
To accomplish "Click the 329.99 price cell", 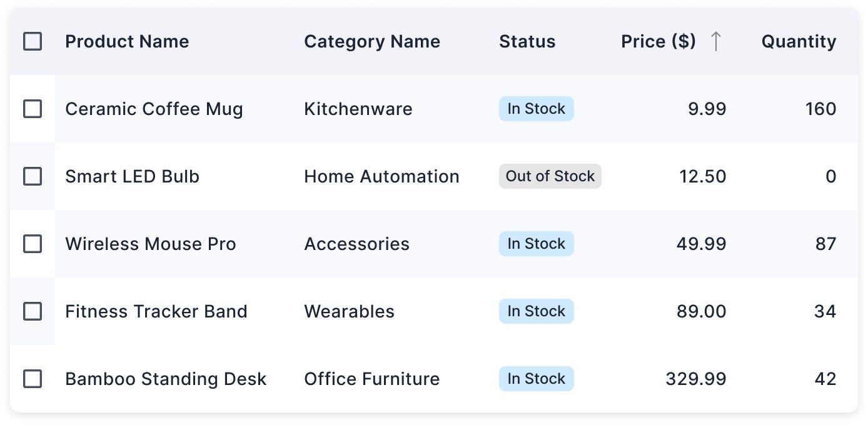I will 696,379.
